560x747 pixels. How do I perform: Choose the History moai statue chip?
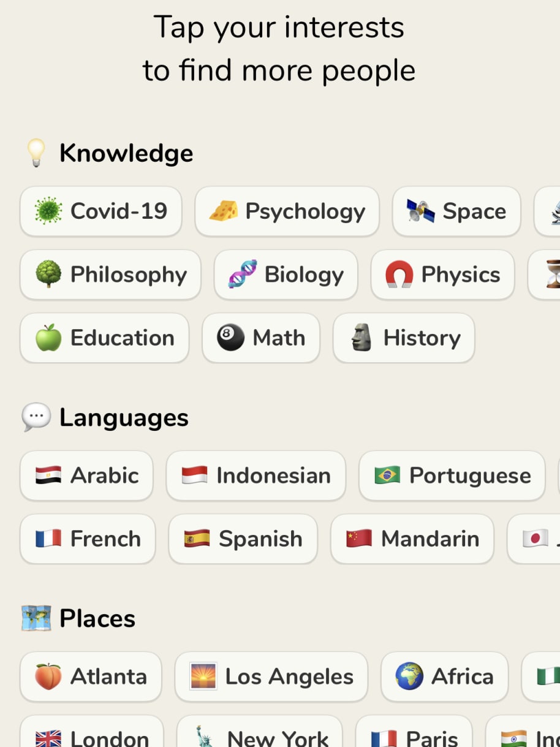coord(404,338)
